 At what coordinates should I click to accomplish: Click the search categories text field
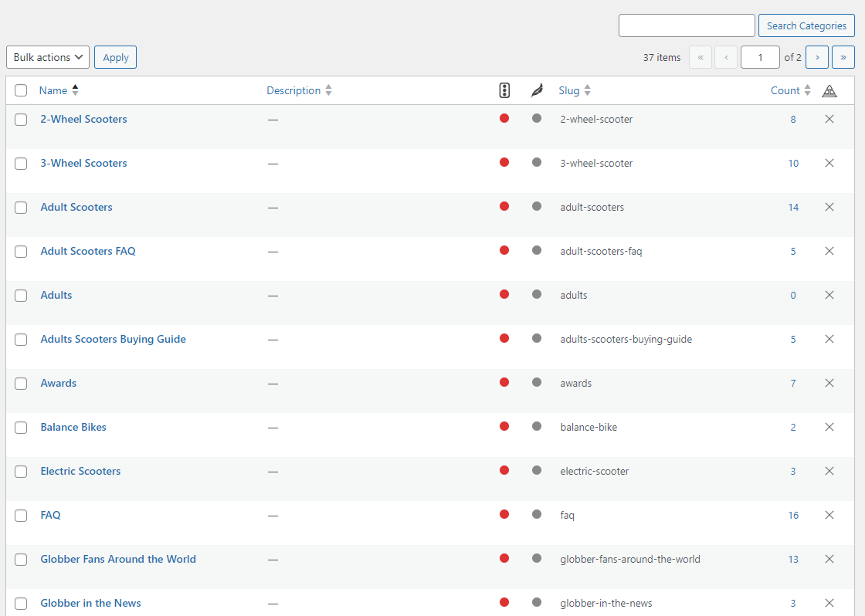click(x=687, y=25)
